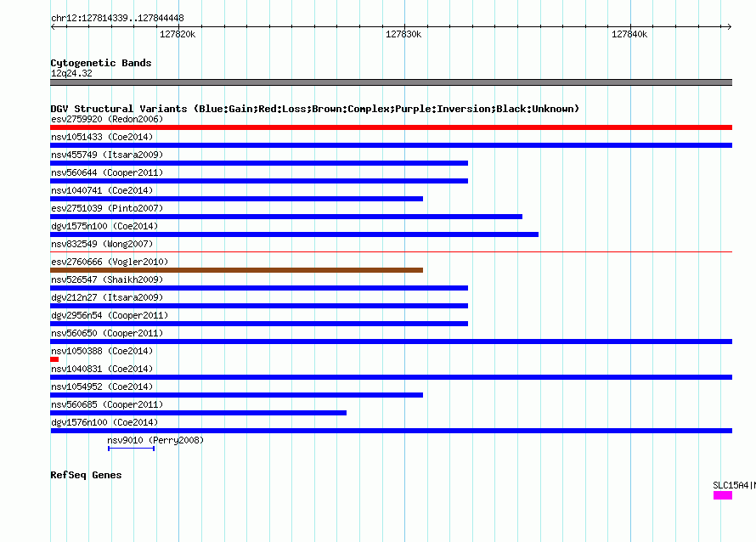Open the nsv832549 (Wong2007) label
The width and height of the screenshot is (756, 542).
point(102,244)
